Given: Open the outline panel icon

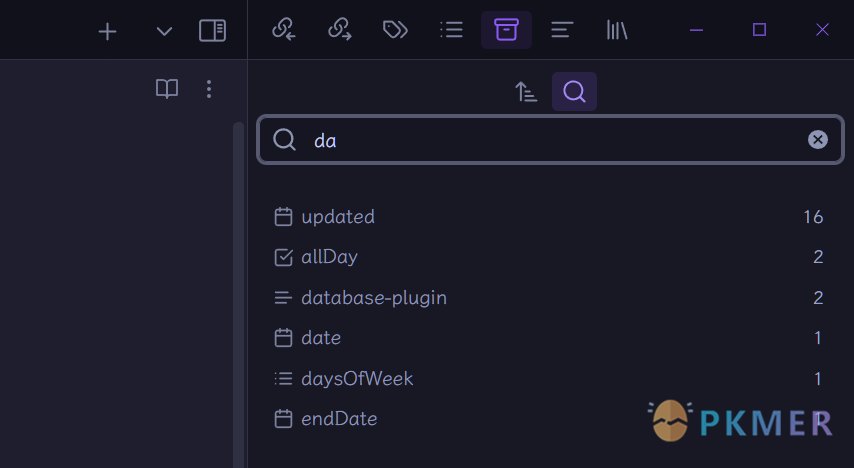Looking at the screenshot, I should pos(562,30).
